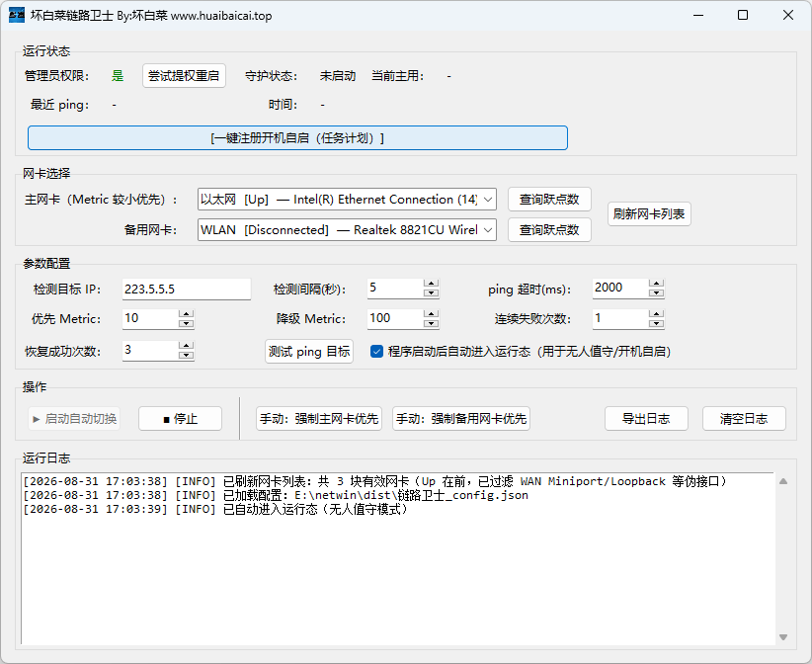This screenshot has width=812, height=664.
Task: Click the 一键注册开机自启 (任务计划) button
Action: point(297,137)
